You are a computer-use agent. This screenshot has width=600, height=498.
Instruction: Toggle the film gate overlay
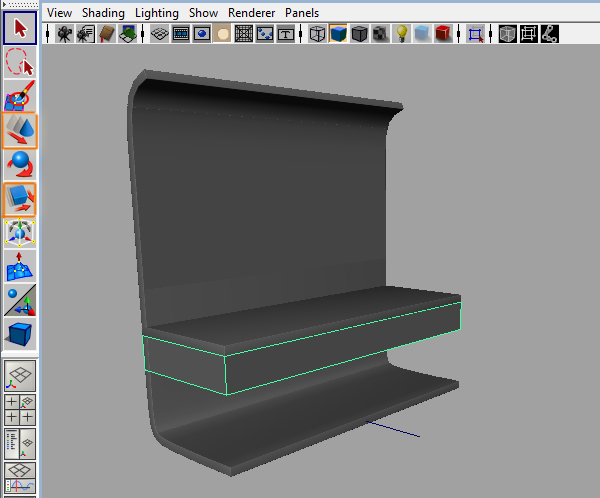tap(181, 34)
